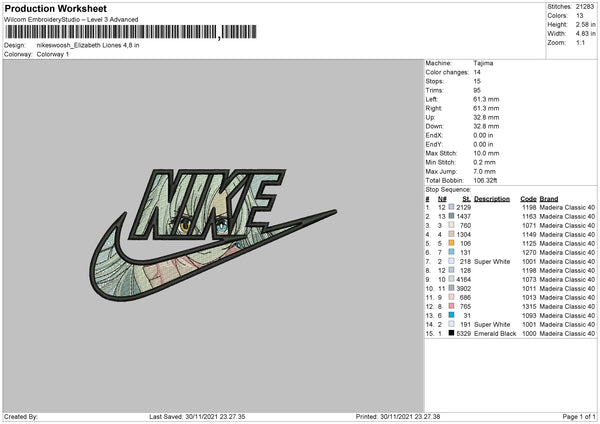
Task: Click the Production Worksheet title
Action: pos(55,8)
